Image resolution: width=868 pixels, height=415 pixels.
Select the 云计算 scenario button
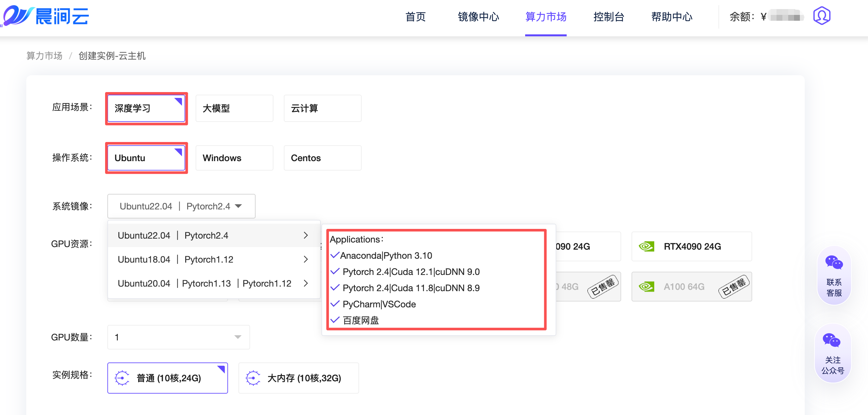322,108
